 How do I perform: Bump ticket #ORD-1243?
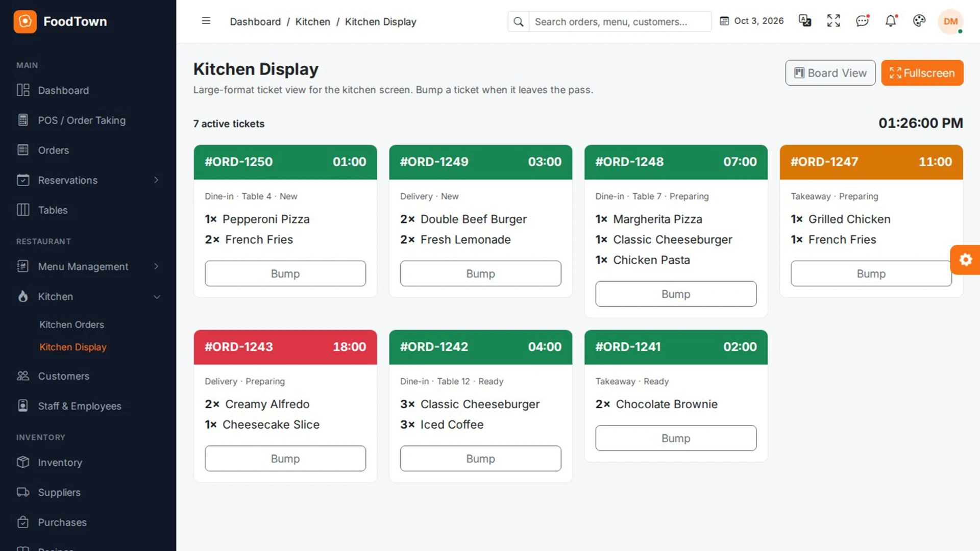click(x=285, y=459)
